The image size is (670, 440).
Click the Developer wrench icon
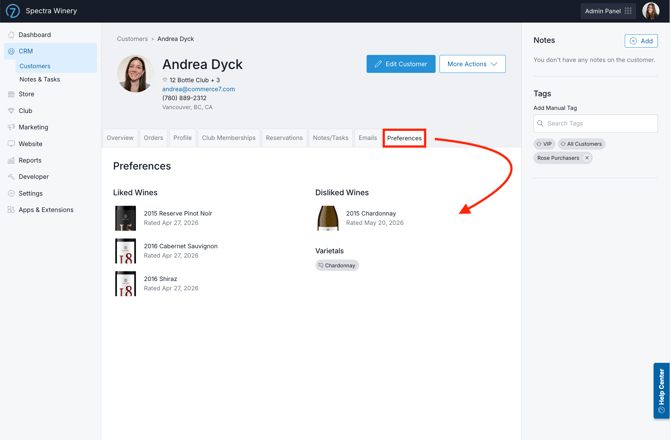coord(11,176)
